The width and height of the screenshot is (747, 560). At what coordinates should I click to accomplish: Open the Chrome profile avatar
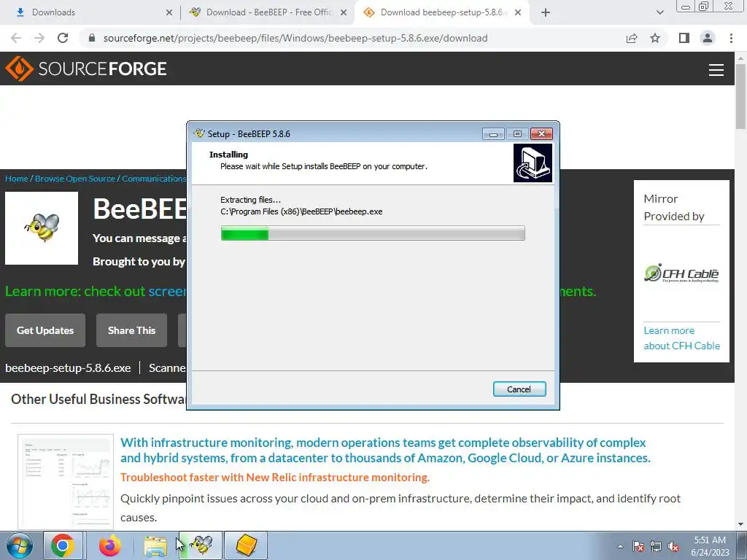pyautogui.click(x=708, y=38)
